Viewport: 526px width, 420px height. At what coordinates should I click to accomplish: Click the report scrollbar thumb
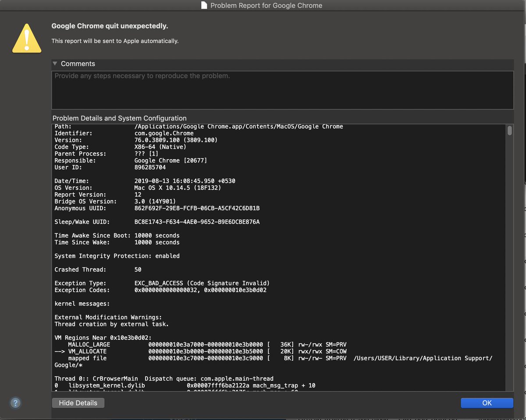[x=509, y=131]
